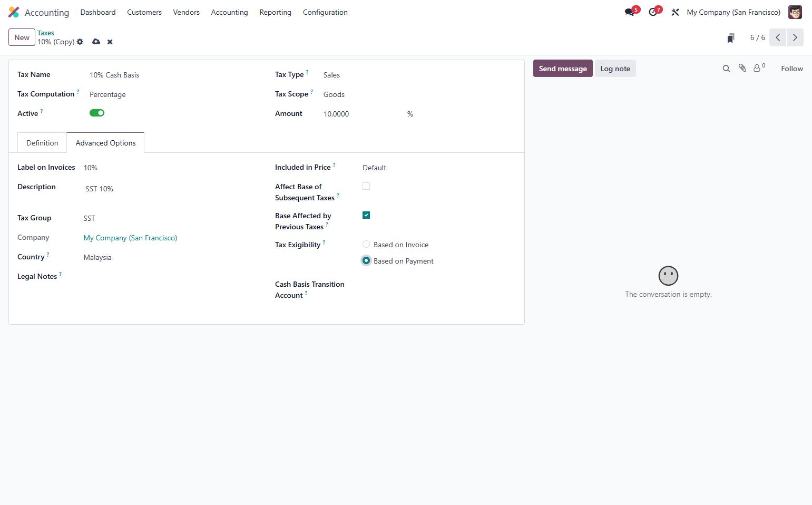Open the Tax Scope dropdown
This screenshot has height=505, width=812.
click(418, 94)
